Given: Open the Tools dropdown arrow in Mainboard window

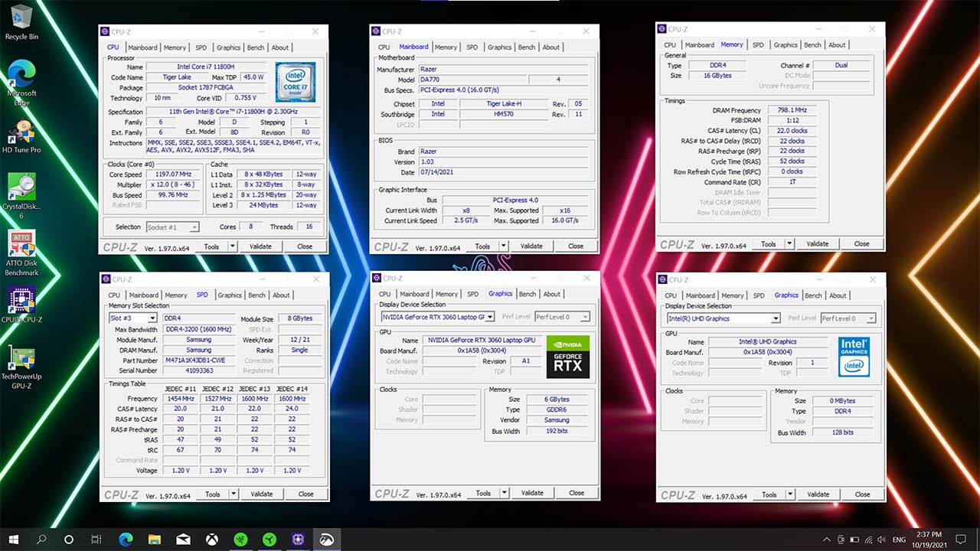Looking at the screenshot, I should click(x=503, y=246).
